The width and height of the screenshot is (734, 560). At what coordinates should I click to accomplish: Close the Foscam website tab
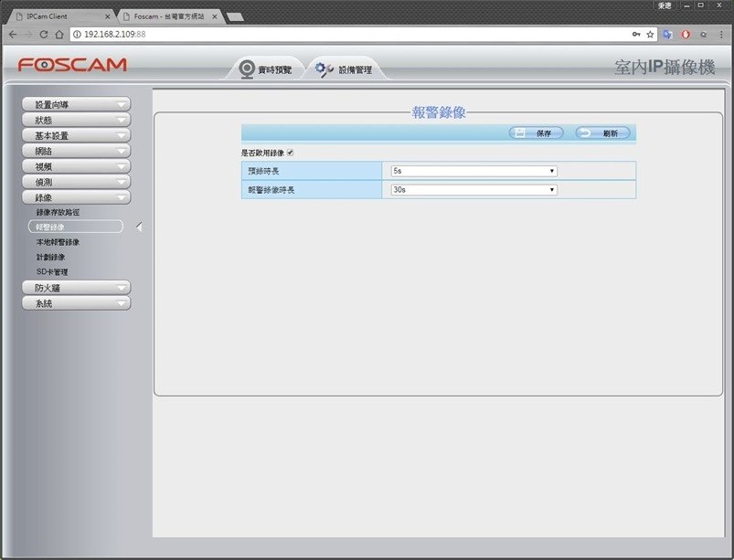(215, 16)
